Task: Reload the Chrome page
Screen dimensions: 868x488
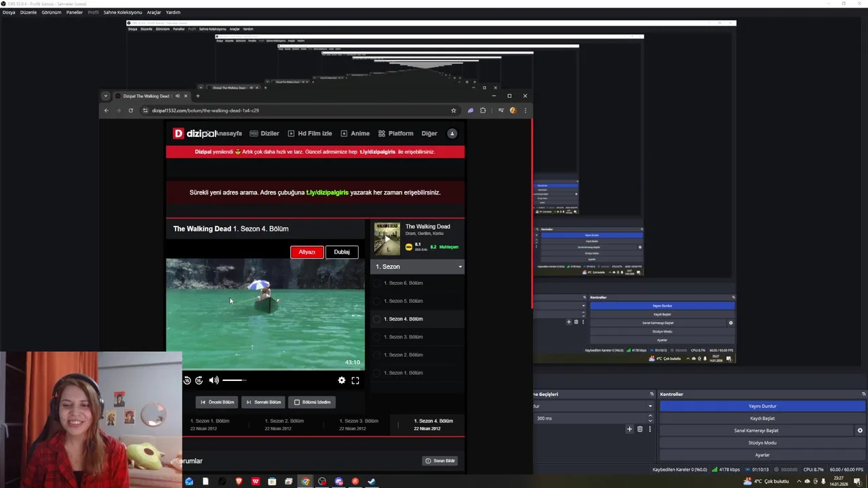Action: (131, 110)
